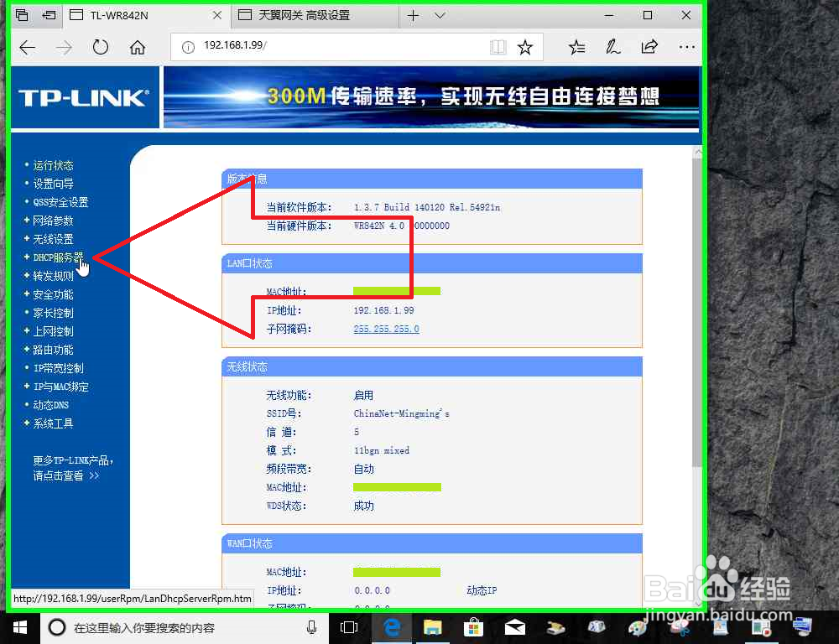The image size is (839, 644).
Task: Open the web notes pen tool
Action: tap(612, 48)
